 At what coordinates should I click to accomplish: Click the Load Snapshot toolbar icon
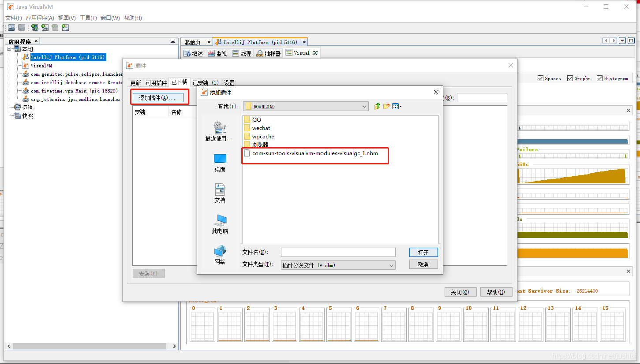(11, 28)
